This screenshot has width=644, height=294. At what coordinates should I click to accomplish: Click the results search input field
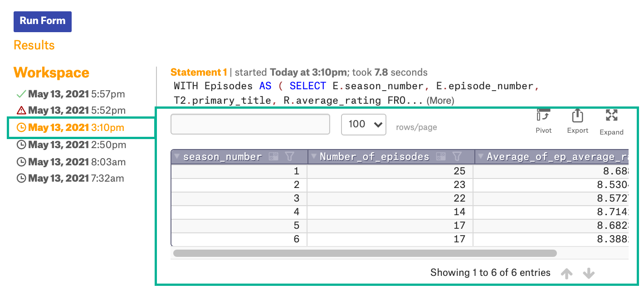[250, 124]
